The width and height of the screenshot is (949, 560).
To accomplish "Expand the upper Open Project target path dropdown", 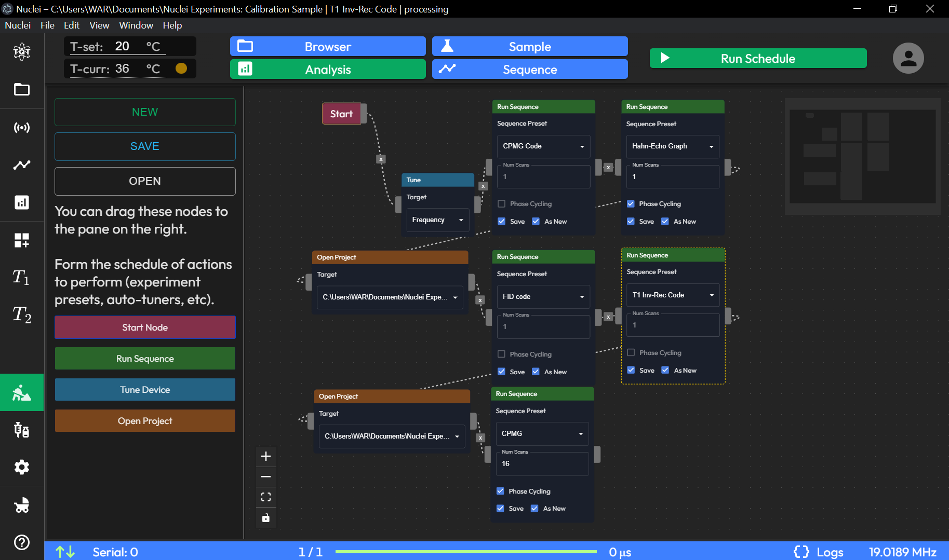I will 390,297.
